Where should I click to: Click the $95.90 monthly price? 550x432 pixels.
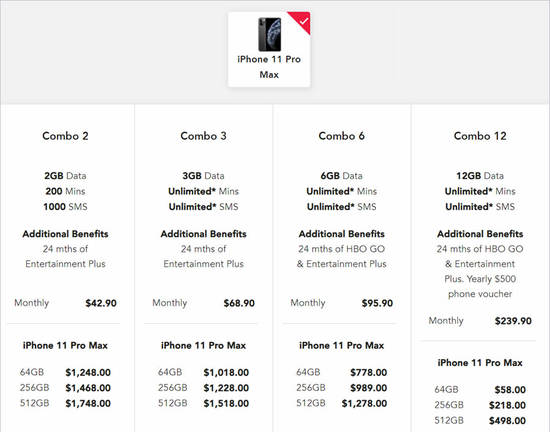[x=377, y=303]
